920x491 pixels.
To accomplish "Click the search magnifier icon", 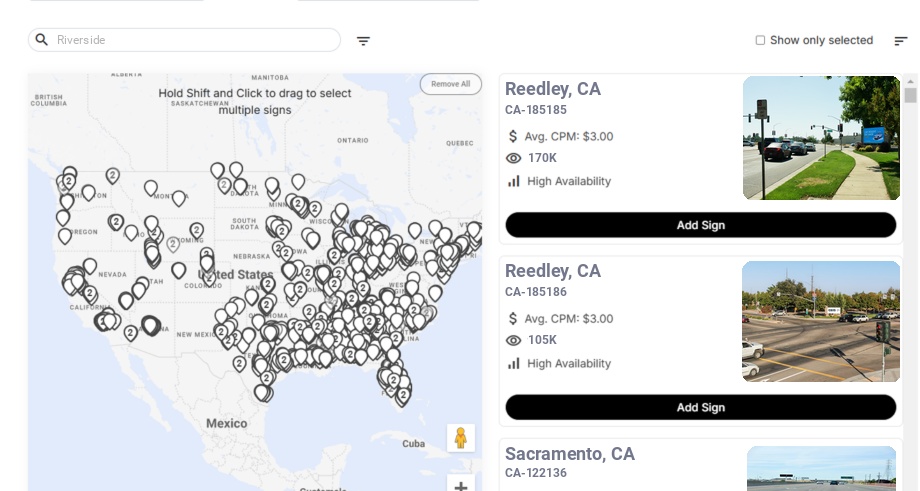I will point(42,40).
